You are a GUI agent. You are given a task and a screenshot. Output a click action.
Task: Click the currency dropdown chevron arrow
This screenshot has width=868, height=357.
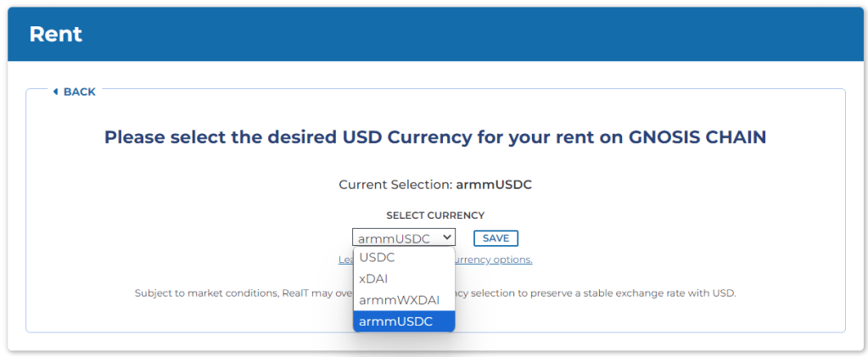[x=447, y=238]
